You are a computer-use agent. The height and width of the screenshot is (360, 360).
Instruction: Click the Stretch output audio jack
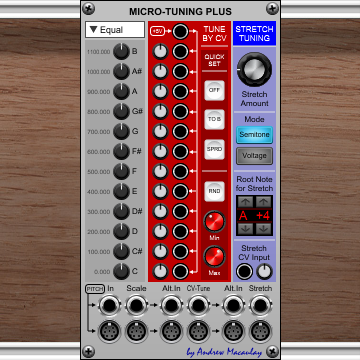260,305
